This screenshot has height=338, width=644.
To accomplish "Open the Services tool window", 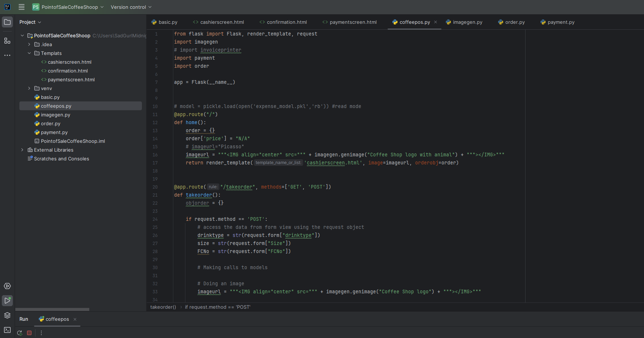I will pos(7,286).
